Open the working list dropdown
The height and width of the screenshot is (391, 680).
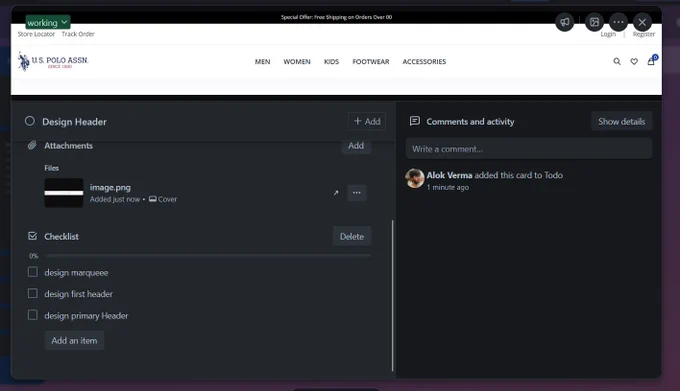pos(48,22)
